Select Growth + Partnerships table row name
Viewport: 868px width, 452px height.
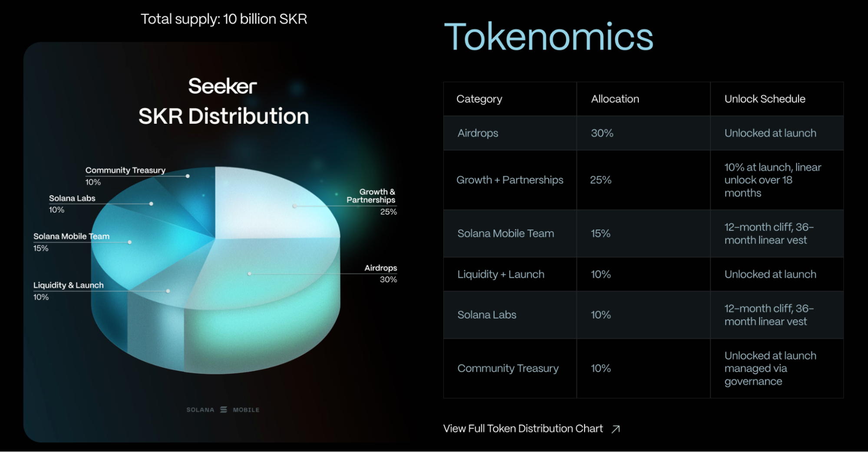tap(510, 180)
